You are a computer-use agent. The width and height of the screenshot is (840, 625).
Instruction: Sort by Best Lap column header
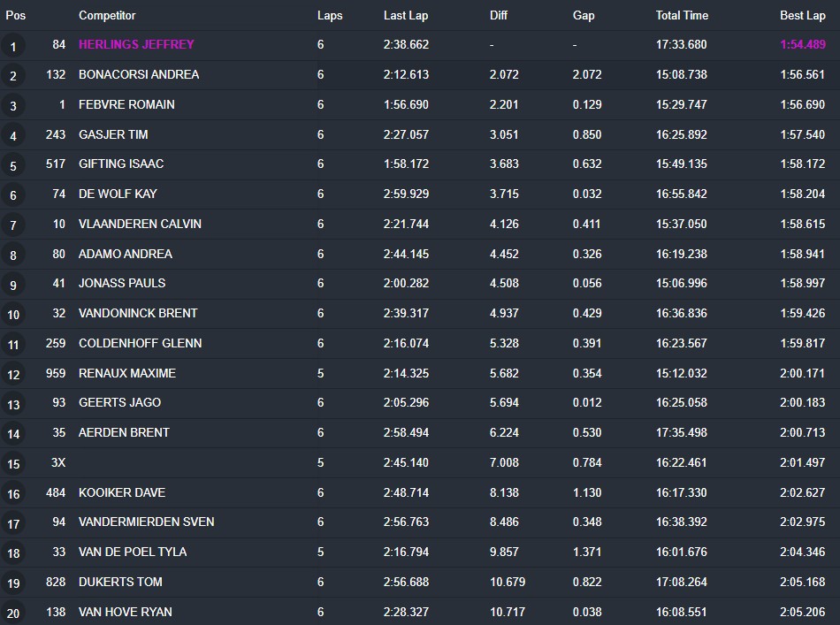803,16
